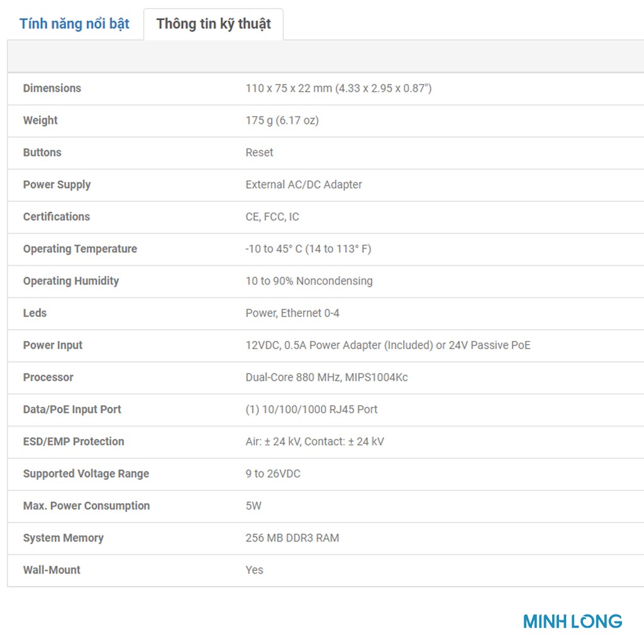The height and width of the screenshot is (644, 644).
Task: Click the 10 to 90% Noncondensing value
Action: click(x=309, y=280)
